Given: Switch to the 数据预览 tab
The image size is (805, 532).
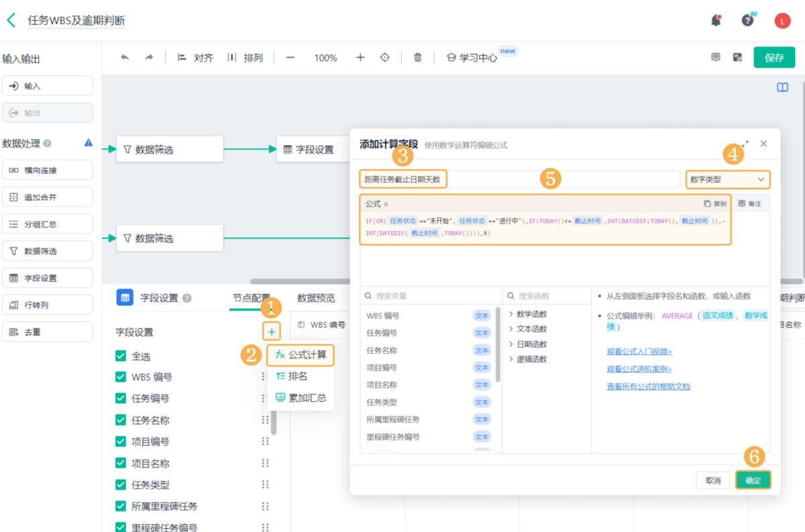Looking at the screenshot, I should click(316, 298).
